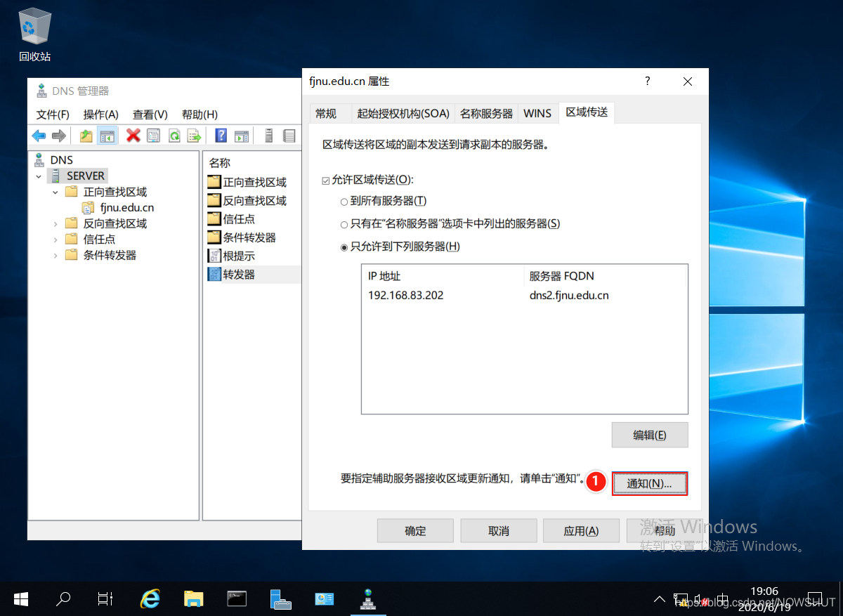The height and width of the screenshot is (616, 843).
Task: Open the 查看(V) menu
Action: (150, 114)
